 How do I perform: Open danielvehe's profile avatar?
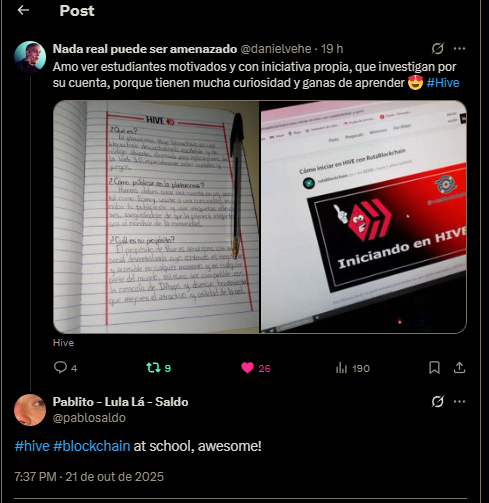point(30,57)
